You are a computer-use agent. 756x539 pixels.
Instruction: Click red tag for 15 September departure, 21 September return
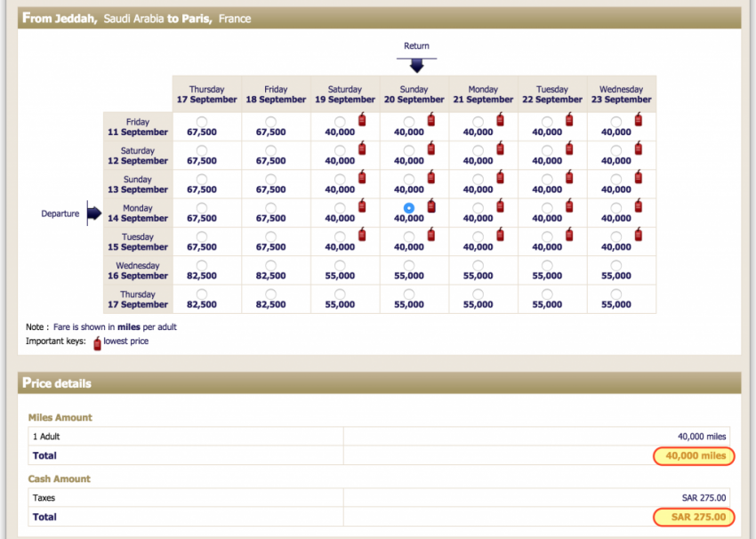click(500, 235)
